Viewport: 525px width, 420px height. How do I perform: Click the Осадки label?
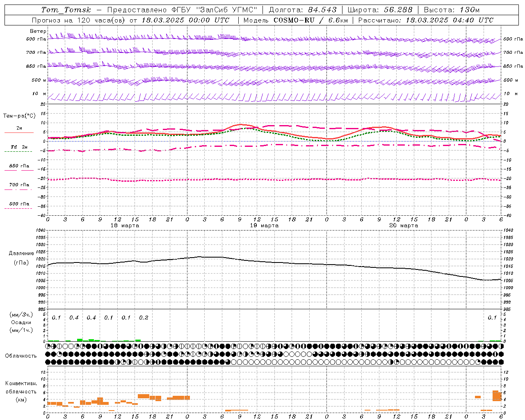pyautogui.click(x=21, y=322)
